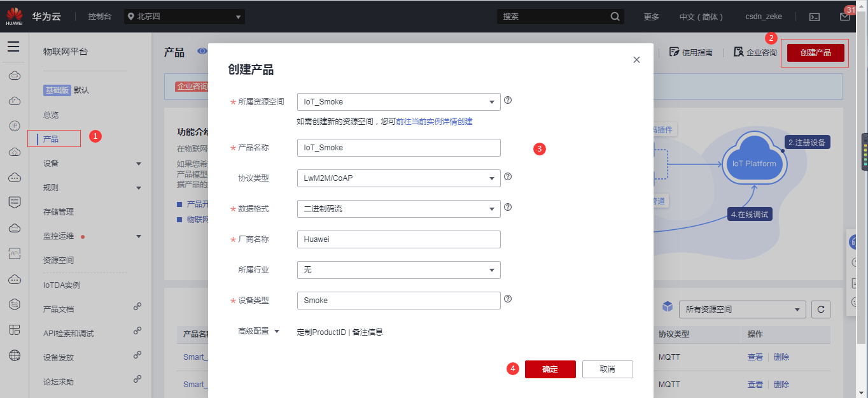868x398 pixels.
Task: Click the search magnifier icon
Action: pos(615,17)
